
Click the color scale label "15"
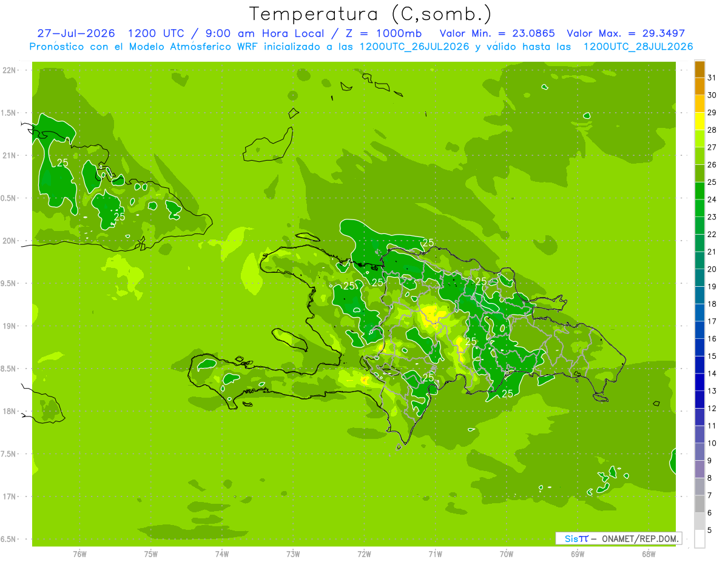click(712, 356)
